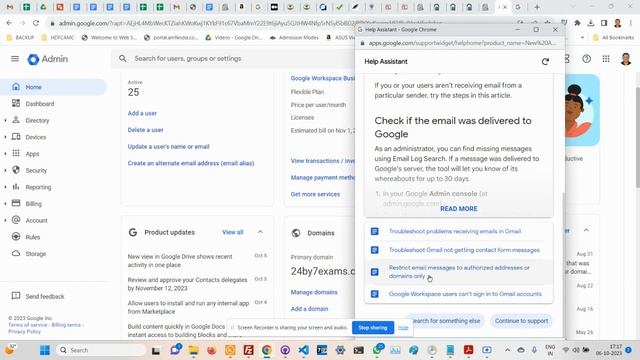Click Add a user link

tap(142, 113)
